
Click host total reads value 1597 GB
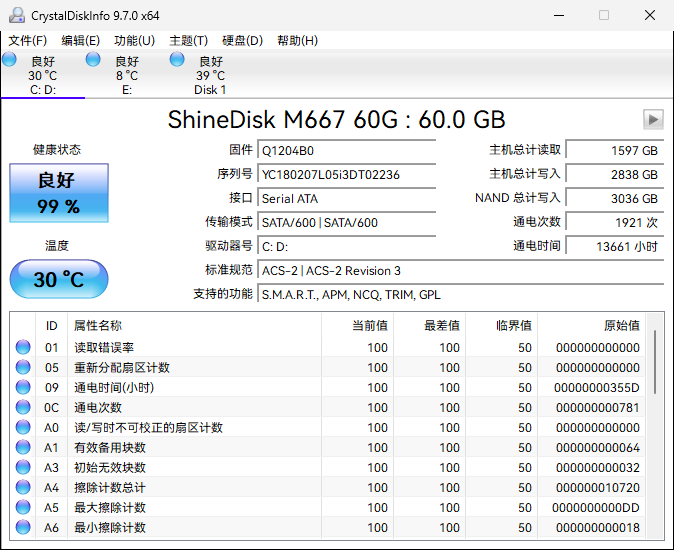pyautogui.click(x=615, y=150)
